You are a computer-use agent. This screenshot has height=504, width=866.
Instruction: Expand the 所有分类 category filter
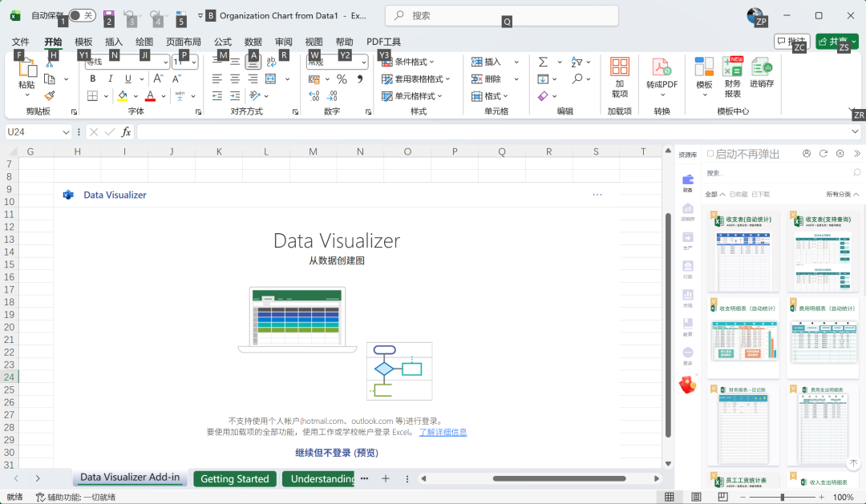842,195
